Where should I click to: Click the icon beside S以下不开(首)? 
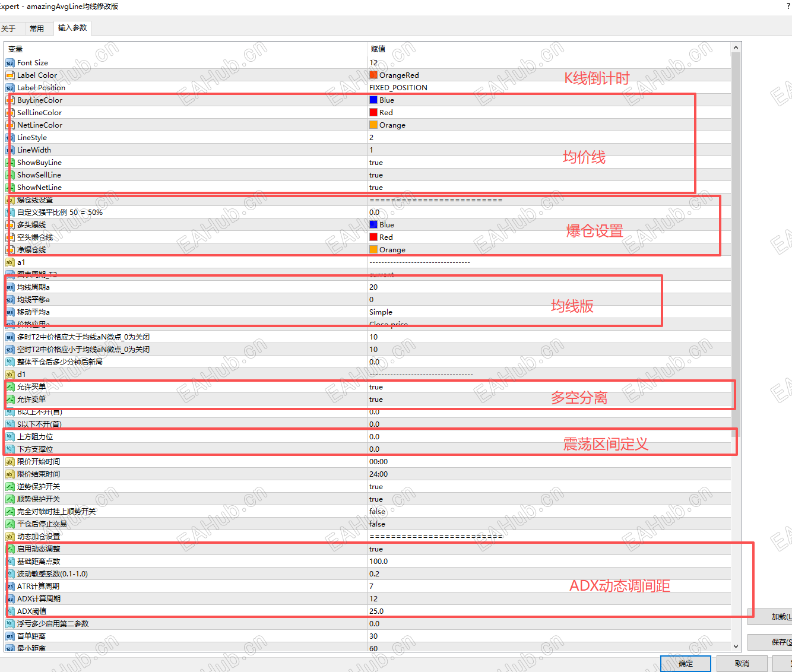tap(10, 424)
